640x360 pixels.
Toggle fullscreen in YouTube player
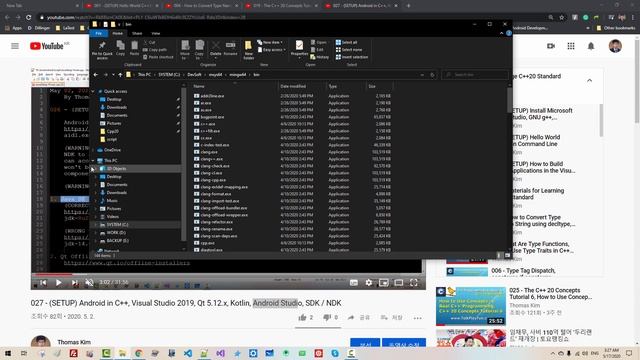point(413,282)
